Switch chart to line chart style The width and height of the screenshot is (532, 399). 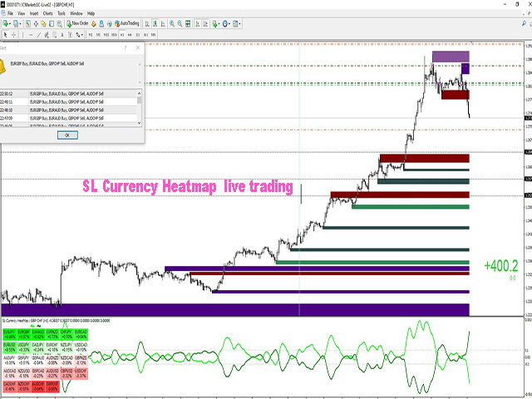pyautogui.click(x=163, y=24)
